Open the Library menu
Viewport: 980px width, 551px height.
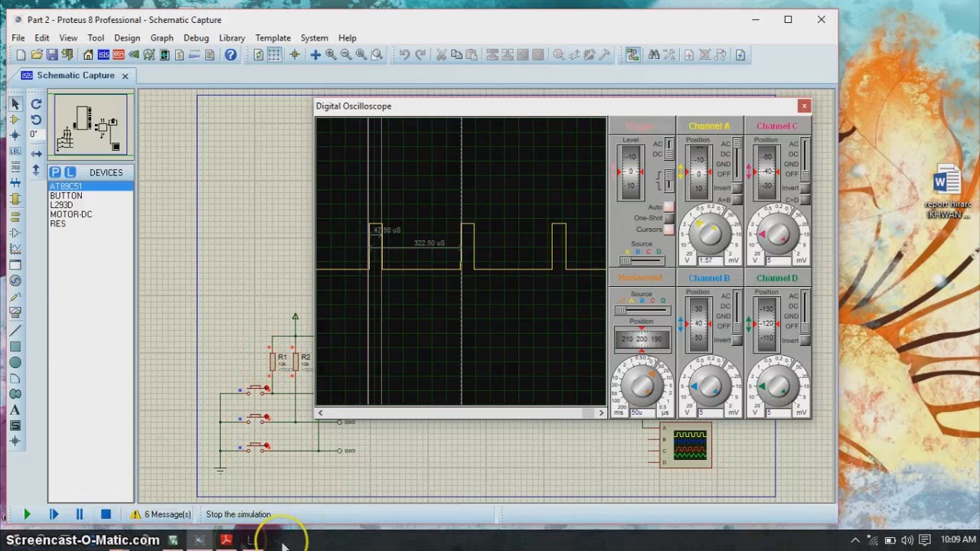[x=232, y=37]
